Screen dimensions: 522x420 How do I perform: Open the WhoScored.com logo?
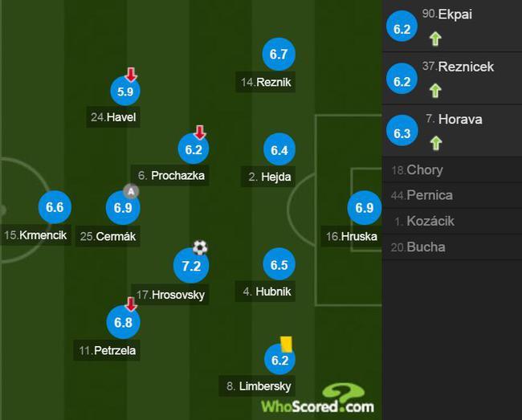(x=318, y=398)
